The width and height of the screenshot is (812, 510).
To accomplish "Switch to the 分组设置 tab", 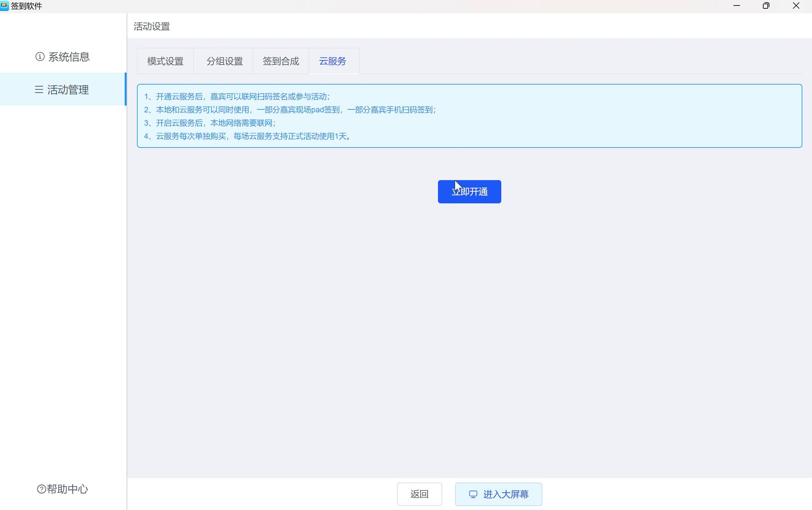I will [x=224, y=61].
